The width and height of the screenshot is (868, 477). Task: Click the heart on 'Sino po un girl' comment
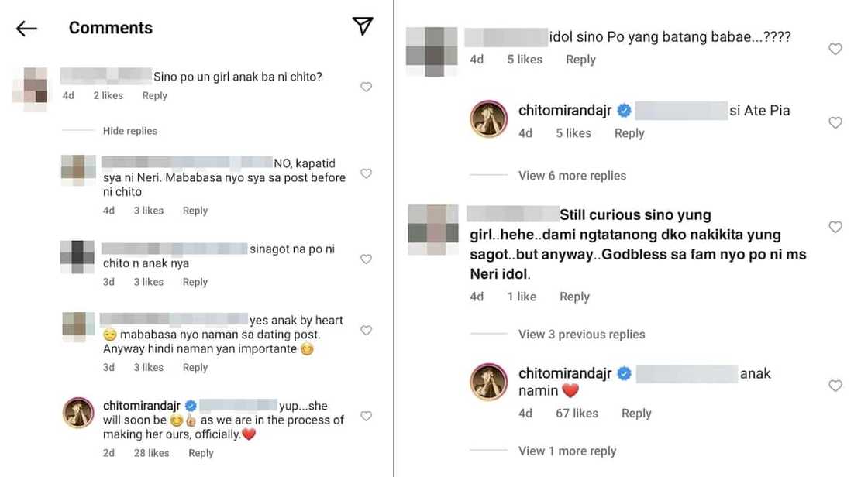tap(366, 87)
